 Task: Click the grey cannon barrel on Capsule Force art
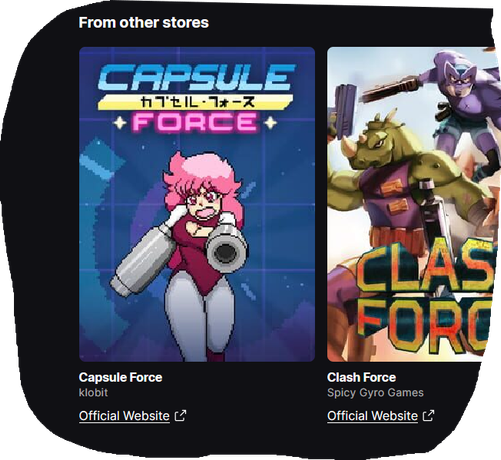tap(227, 249)
